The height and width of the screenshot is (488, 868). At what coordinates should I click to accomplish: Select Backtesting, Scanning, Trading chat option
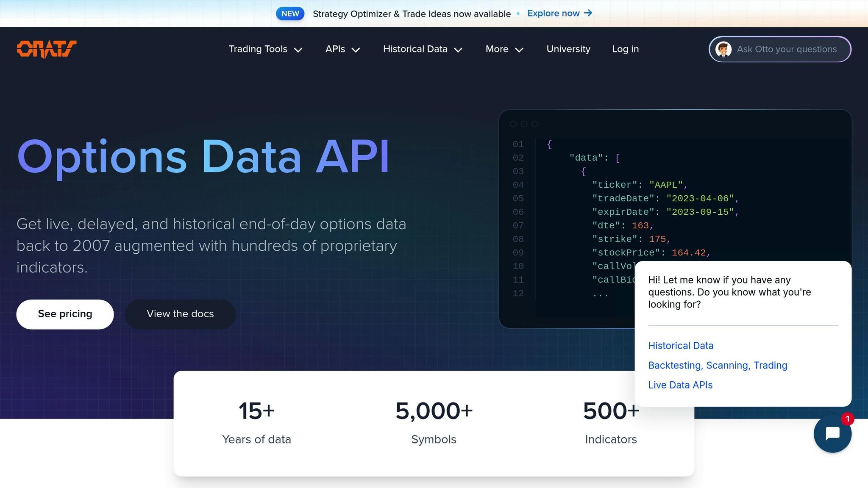point(717,365)
